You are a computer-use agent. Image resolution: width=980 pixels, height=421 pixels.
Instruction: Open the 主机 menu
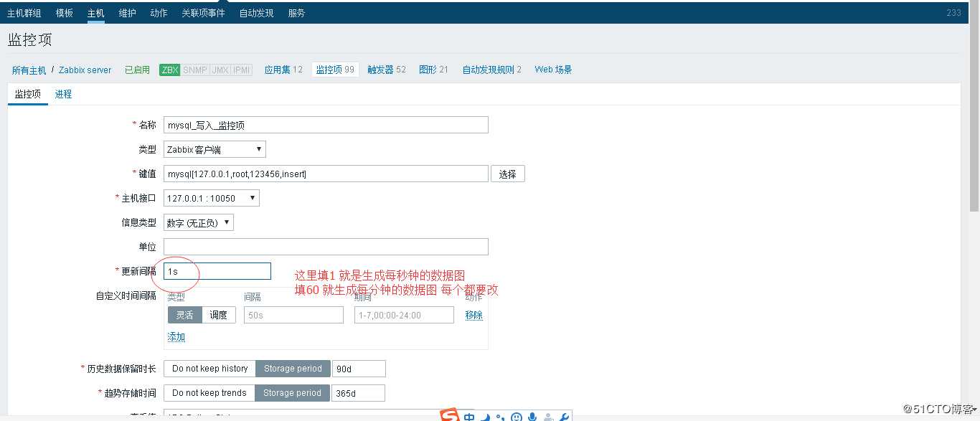click(95, 13)
